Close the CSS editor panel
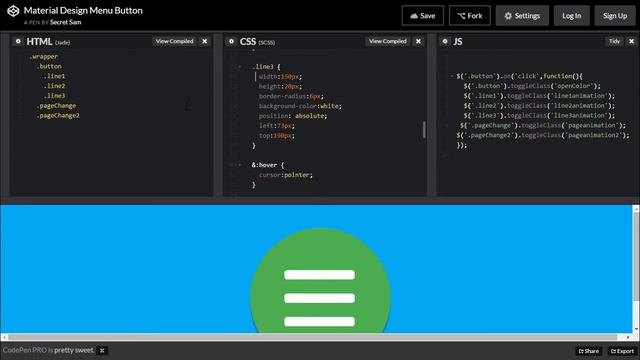 pyautogui.click(x=418, y=41)
